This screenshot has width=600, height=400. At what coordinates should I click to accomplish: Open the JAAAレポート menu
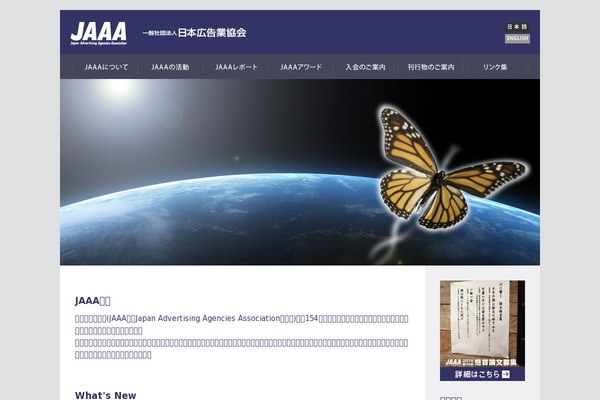coord(236,67)
